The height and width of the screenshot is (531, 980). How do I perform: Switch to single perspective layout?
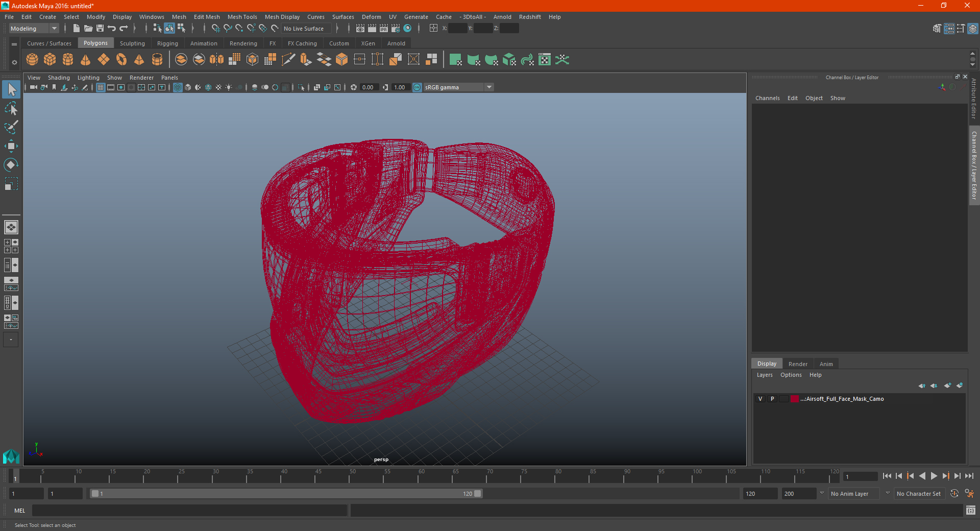(x=11, y=227)
